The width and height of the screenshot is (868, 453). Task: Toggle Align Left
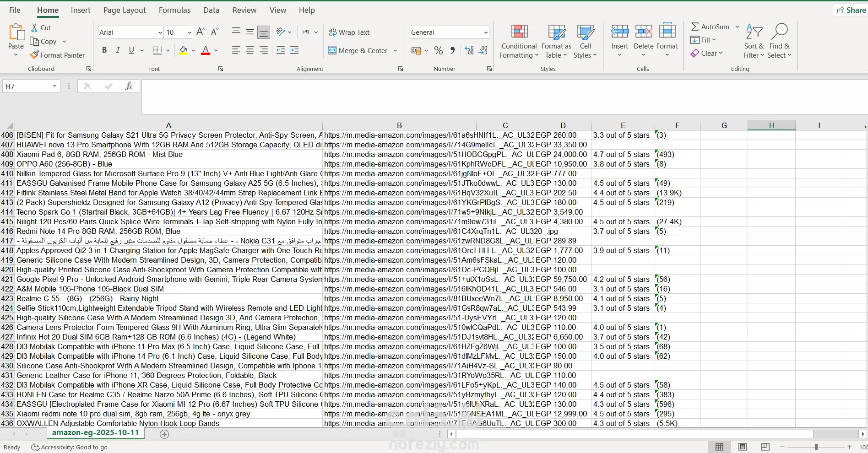pos(236,50)
